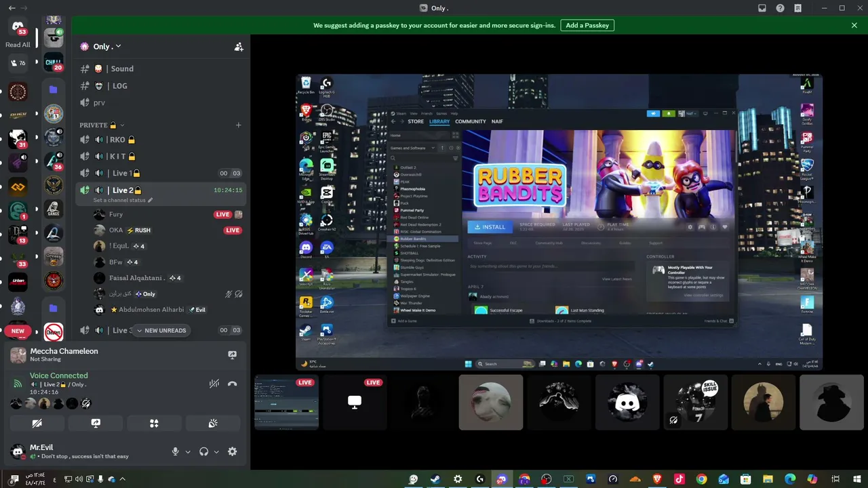The height and width of the screenshot is (488, 868).
Task: Click share screen icon next to Meccha Chameleon
Action: (232, 354)
